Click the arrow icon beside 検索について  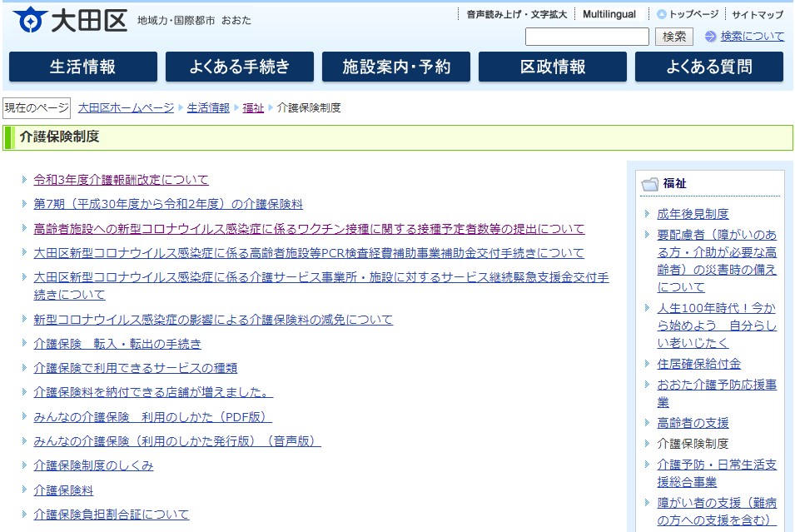coord(710,37)
